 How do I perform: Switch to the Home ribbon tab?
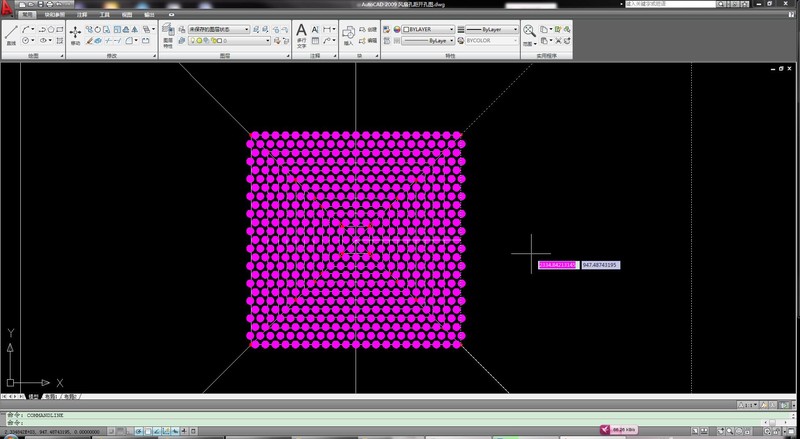(27, 17)
